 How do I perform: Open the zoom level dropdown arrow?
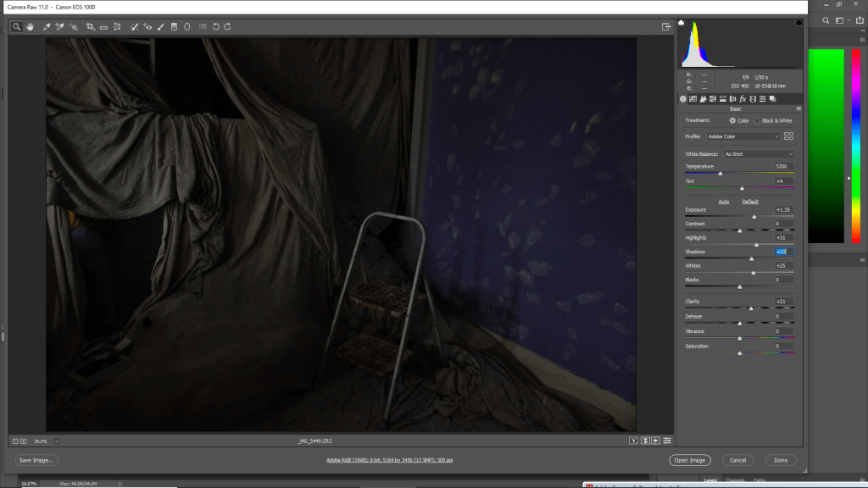tap(57, 441)
